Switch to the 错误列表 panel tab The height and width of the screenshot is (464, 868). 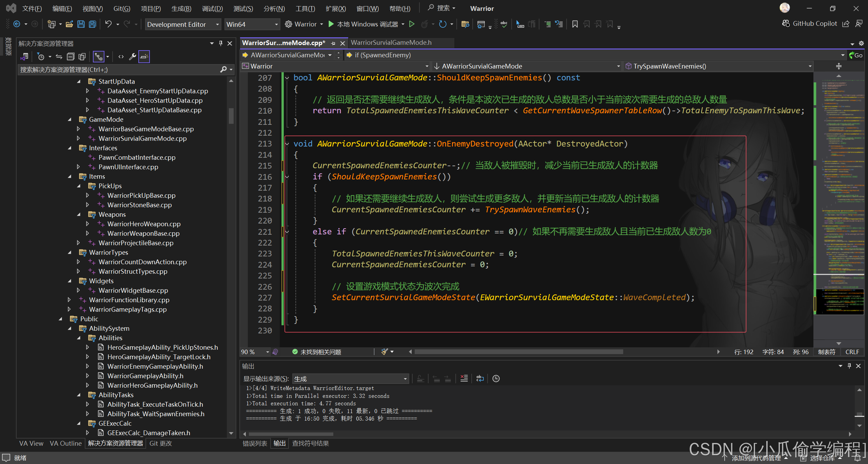coord(255,443)
